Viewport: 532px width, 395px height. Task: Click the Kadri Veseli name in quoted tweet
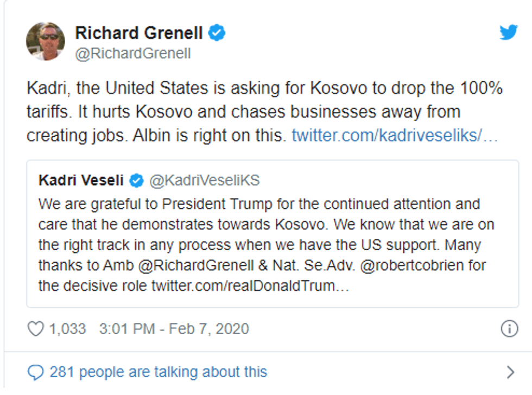[81, 181]
